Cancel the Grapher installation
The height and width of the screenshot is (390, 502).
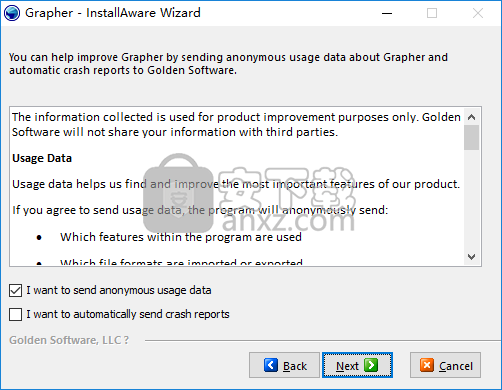point(445,365)
